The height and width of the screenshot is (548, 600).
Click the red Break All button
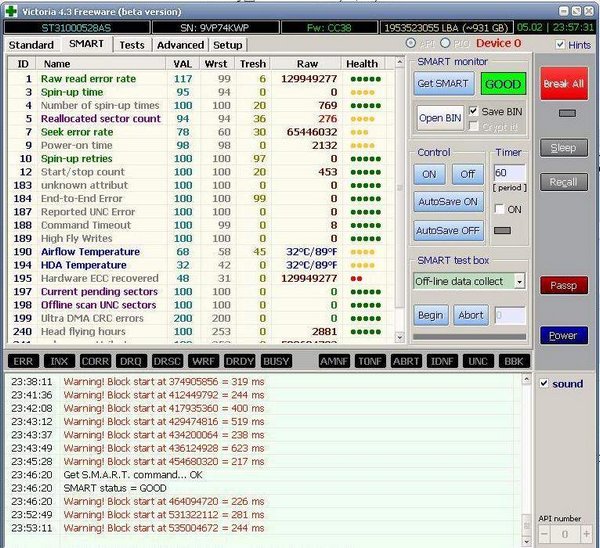point(563,84)
